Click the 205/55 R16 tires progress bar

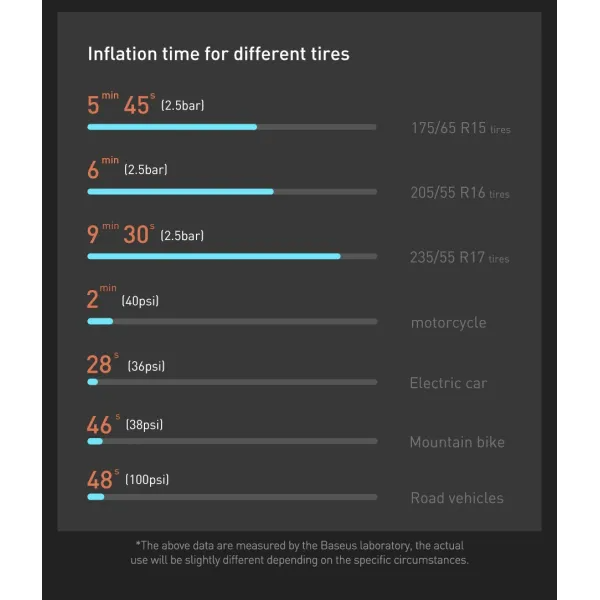tap(232, 192)
